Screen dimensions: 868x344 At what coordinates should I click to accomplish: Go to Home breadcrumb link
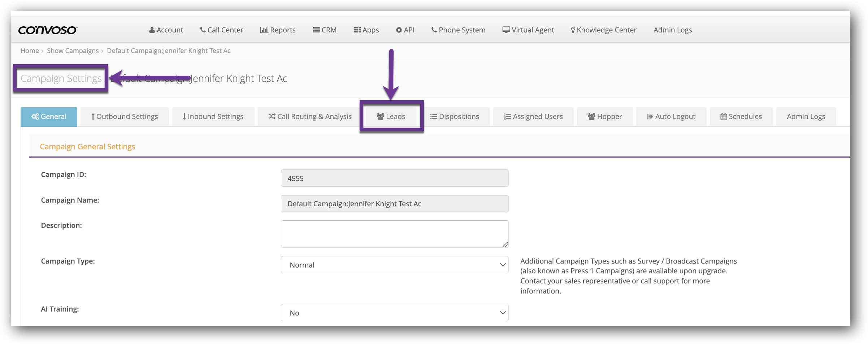[30, 51]
